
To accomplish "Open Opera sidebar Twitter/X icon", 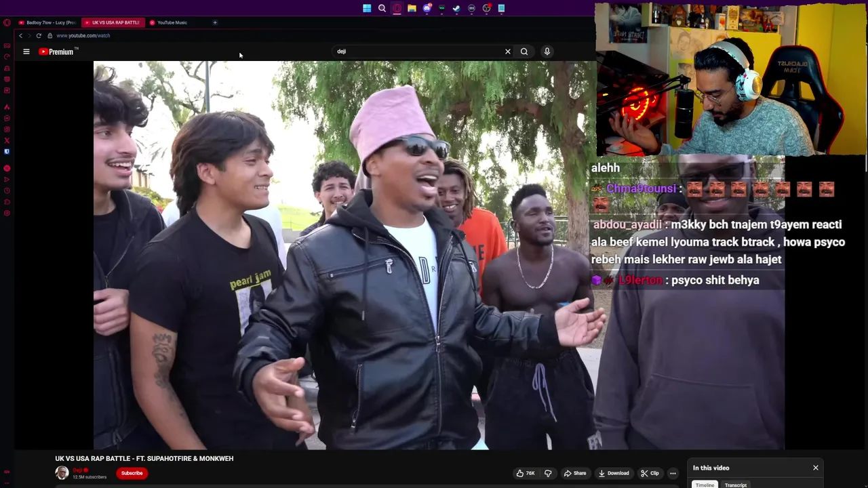I will [7, 141].
